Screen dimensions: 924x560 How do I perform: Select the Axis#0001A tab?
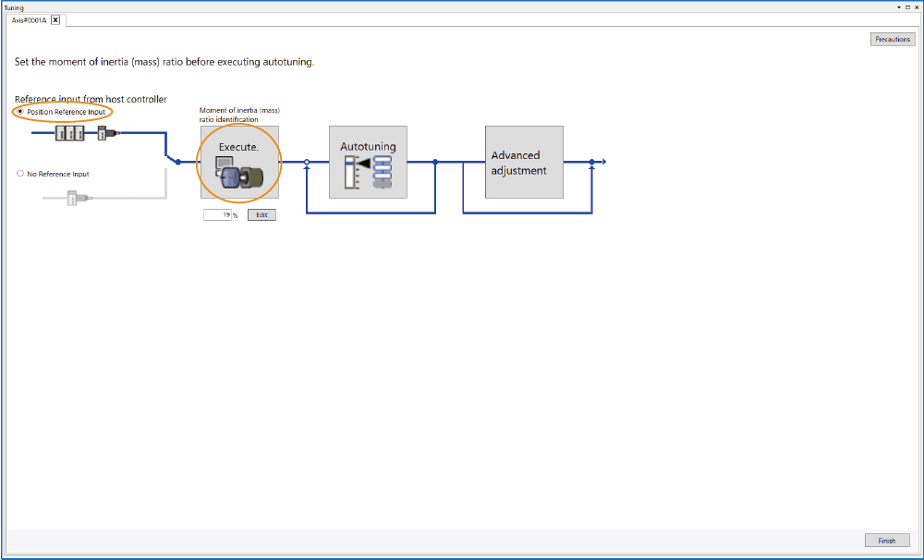[x=28, y=19]
